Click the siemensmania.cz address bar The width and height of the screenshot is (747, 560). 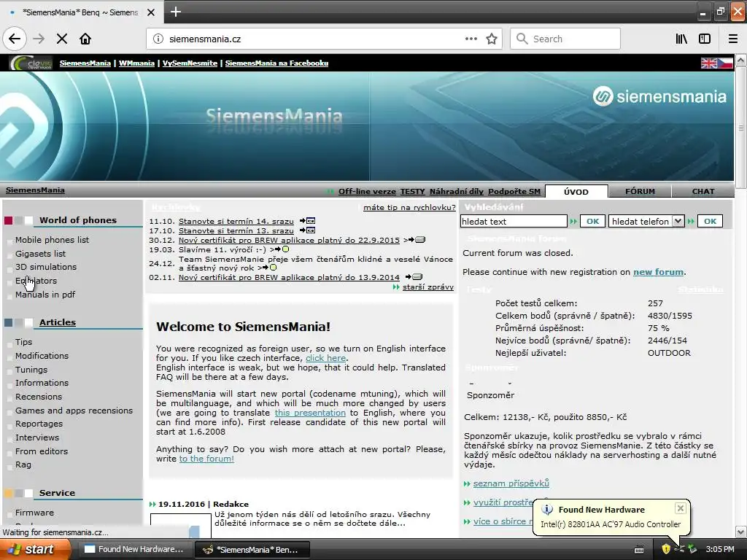pos(314,39)
